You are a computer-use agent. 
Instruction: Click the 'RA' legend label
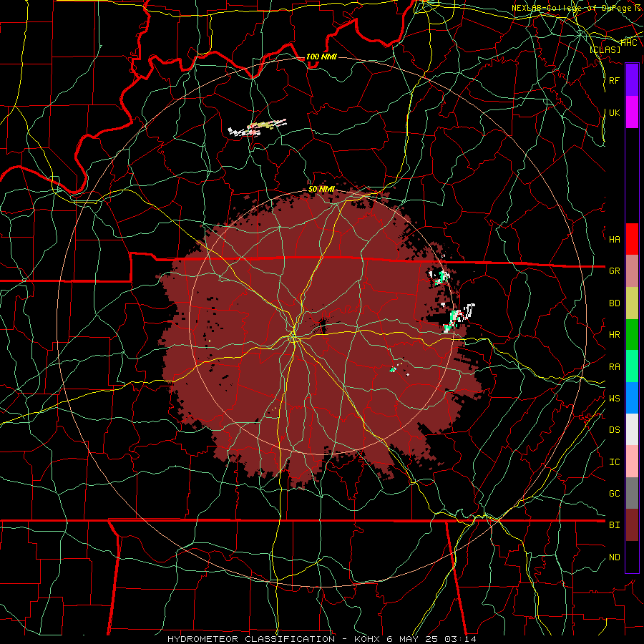tap(614, 367)
